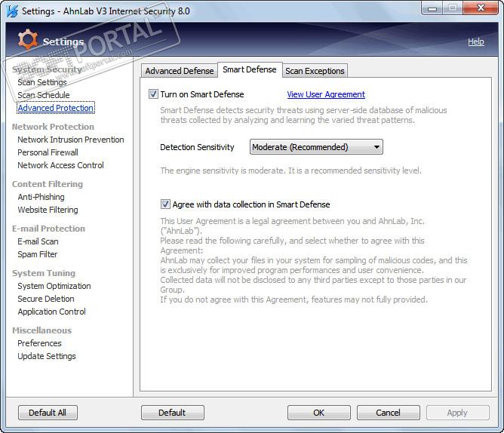Click the Detection Sensitivity label
This screenshot has height=433, width=504.
(x=197, y=147)
